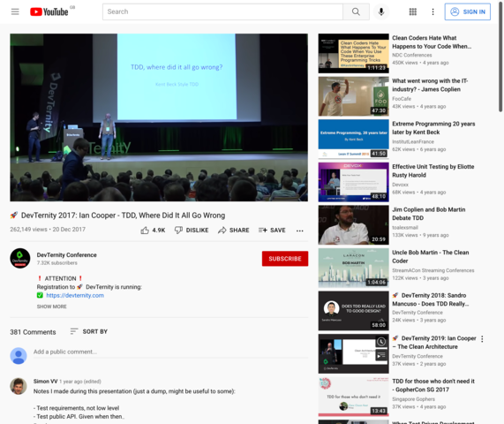Open the hamburger guide menu
Image resolution: width=504 pixels, height=424 pixels.
pos(15,11)
